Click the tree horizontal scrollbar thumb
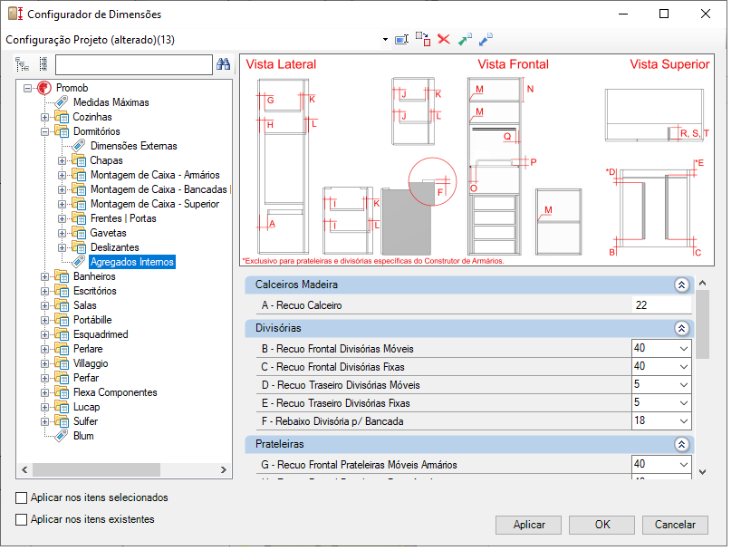Viewport: 741px width, 560px height. click(x=96, y=469)
